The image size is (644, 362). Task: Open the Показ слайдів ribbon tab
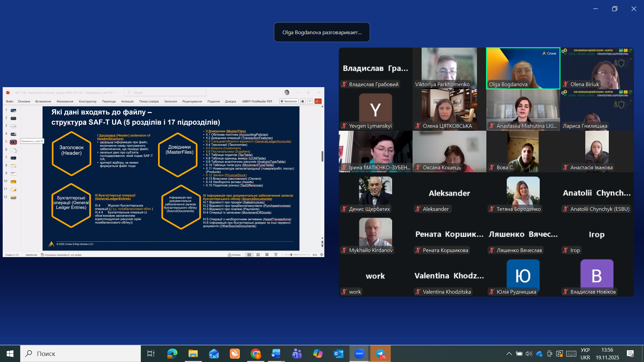[149, 101]
